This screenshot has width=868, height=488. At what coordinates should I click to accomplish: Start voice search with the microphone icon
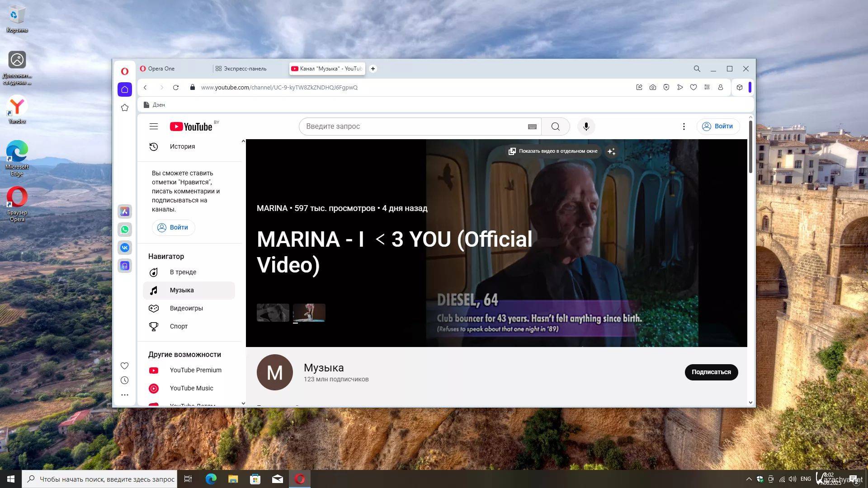point(586,127)
